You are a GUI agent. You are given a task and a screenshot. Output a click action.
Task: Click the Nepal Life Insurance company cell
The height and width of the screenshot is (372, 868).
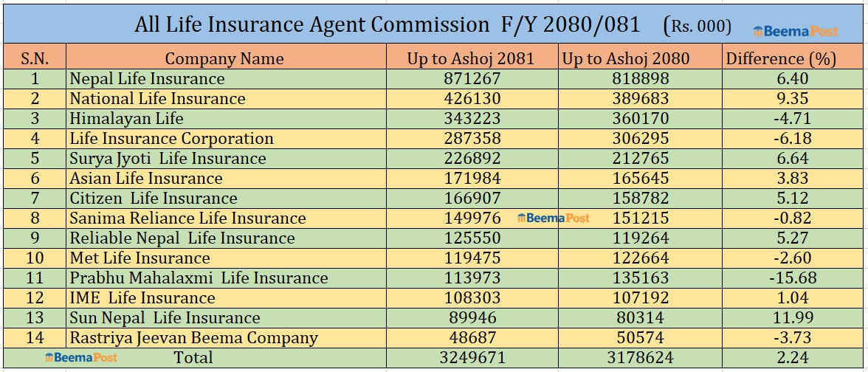pos(147,79)
